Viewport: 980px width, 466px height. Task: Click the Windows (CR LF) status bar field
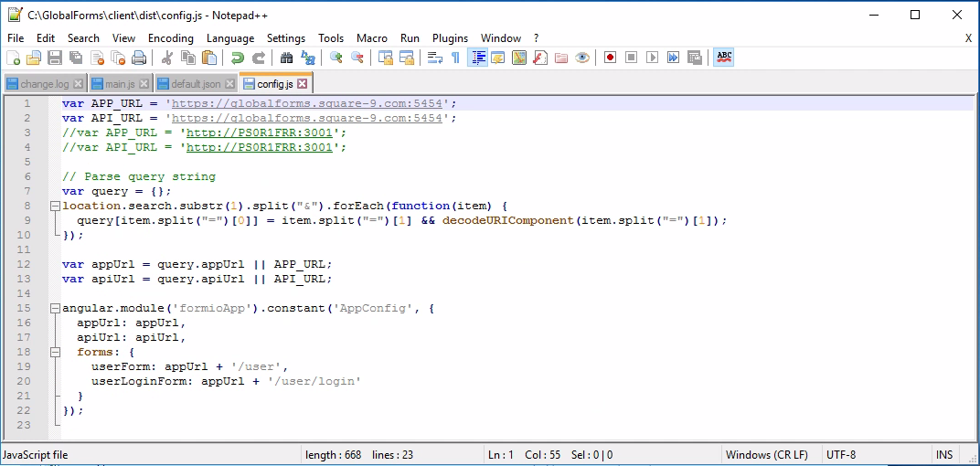tap(766, 455)
